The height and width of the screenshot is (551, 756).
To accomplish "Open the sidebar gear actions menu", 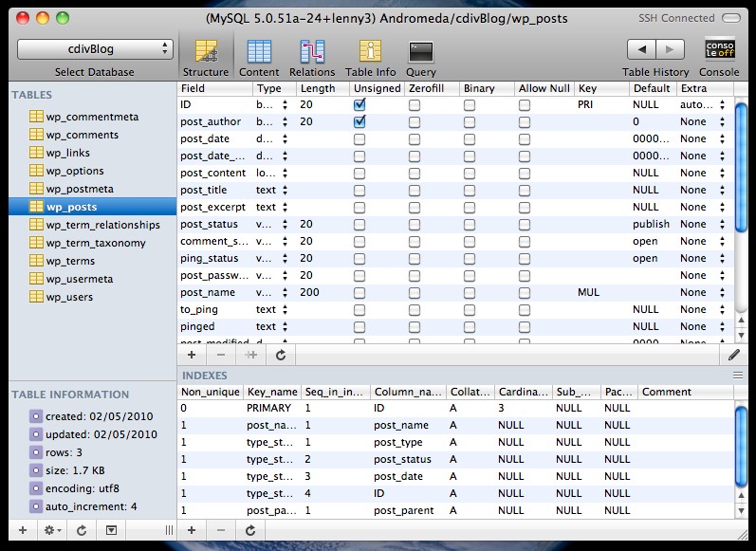I will (x=52, y=530).
